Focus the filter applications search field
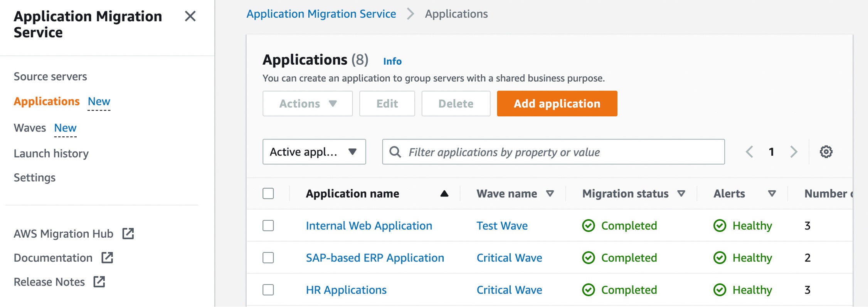The height and width of the screenshot is (307, 868). click(x=553, y=152)
